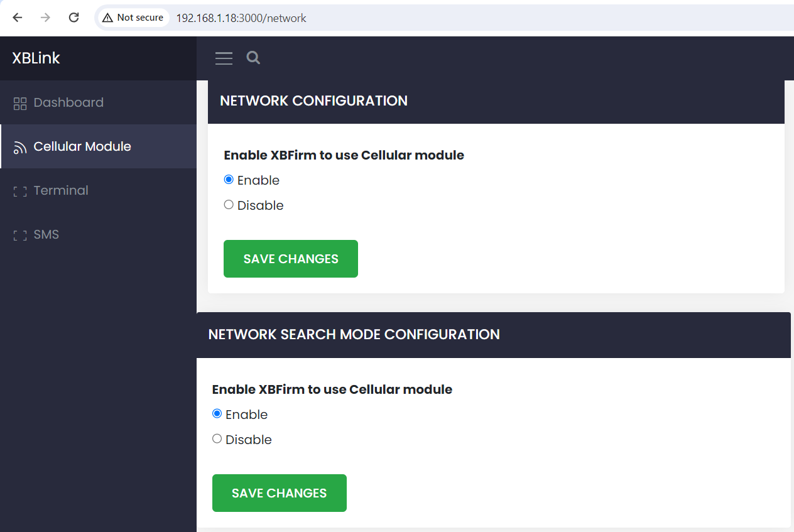Click the XBLink brand logo text
The width and height of the screenshot is (794, 532).
click(36, 58)
